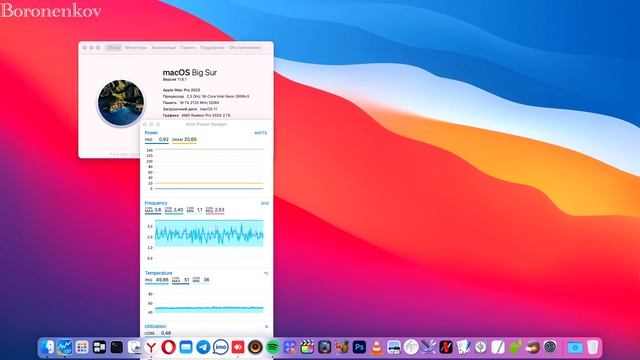Screen dimensions: 640x360
Task: Open the Обслуживание tab
Action: coord(244,48)
